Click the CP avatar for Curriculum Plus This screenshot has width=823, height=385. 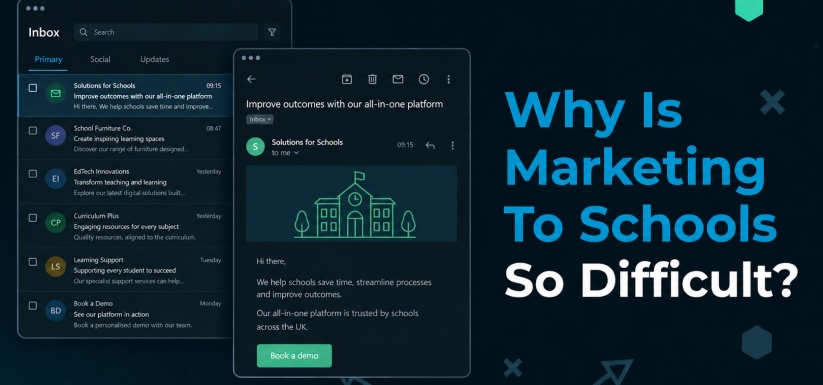tap(56, 222)
